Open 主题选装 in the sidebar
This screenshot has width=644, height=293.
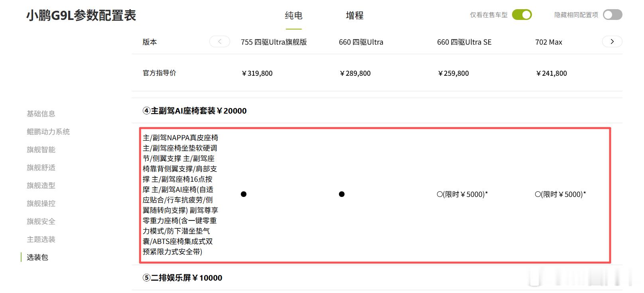pyautogui.click(x=41, y=239)
